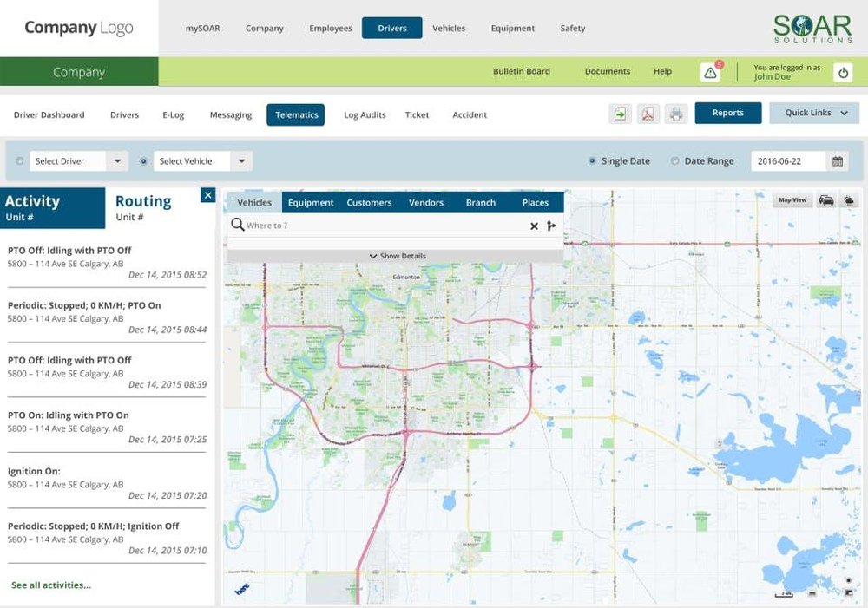Expand the Quick Links dropdown
This screenshot has height=608, width=868.
click(812, 113)
